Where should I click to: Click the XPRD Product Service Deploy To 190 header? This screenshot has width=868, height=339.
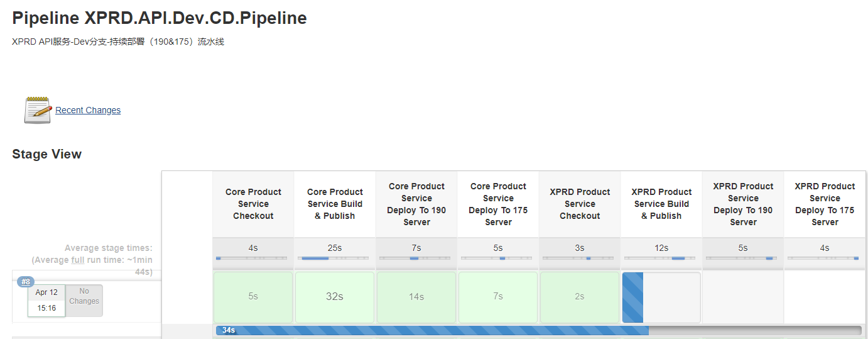click(743, 204)
